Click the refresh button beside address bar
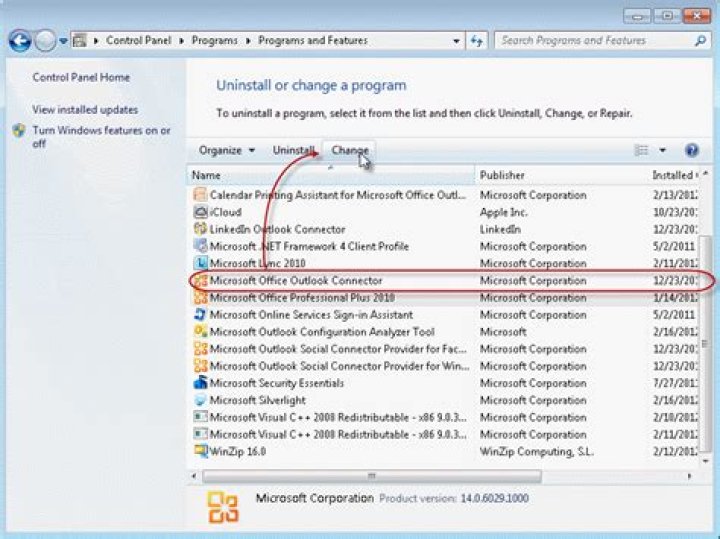This screenshot has width=720, height=539. pyautogui.click(x=477, y=41)
